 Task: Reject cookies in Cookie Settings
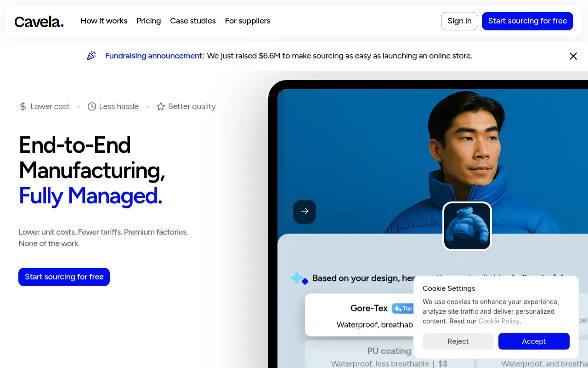coord(458,341)
